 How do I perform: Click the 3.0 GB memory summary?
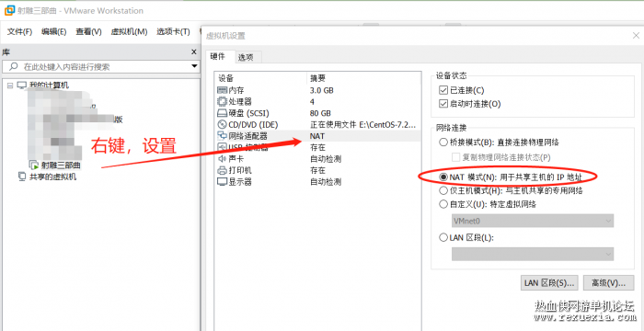click(322, 90)
